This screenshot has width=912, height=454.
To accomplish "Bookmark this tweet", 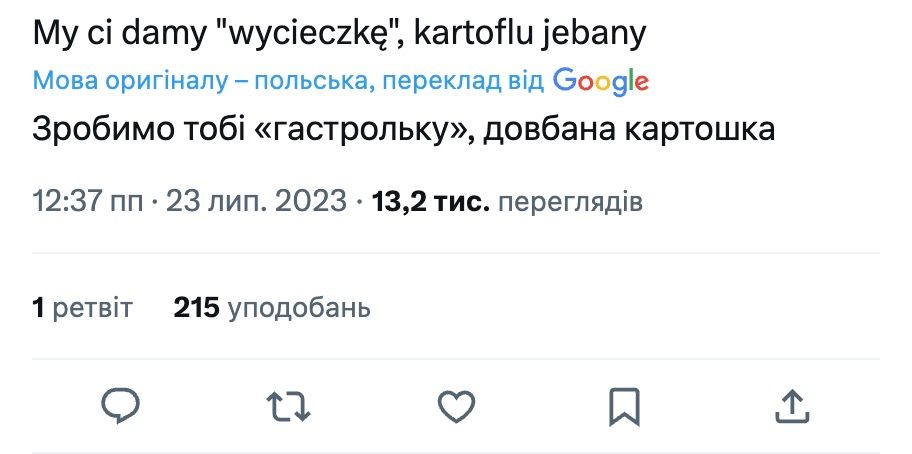I will (x=624, y=406).
